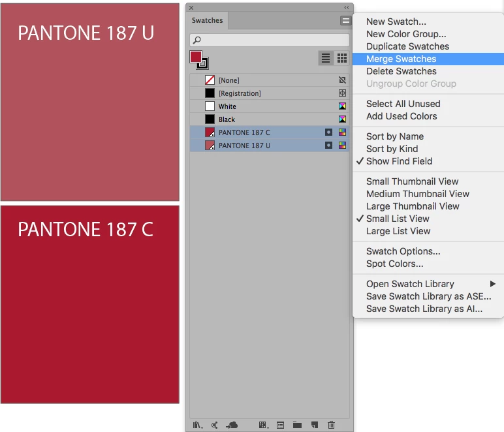Click the Black swatch thumbnail

tap(210, 119)
